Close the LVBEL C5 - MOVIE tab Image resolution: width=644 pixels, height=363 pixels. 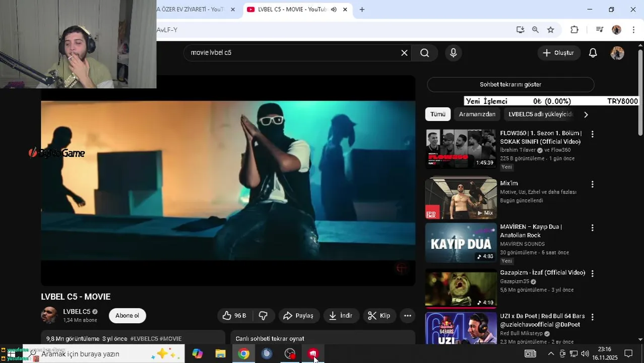pos(345,9)
